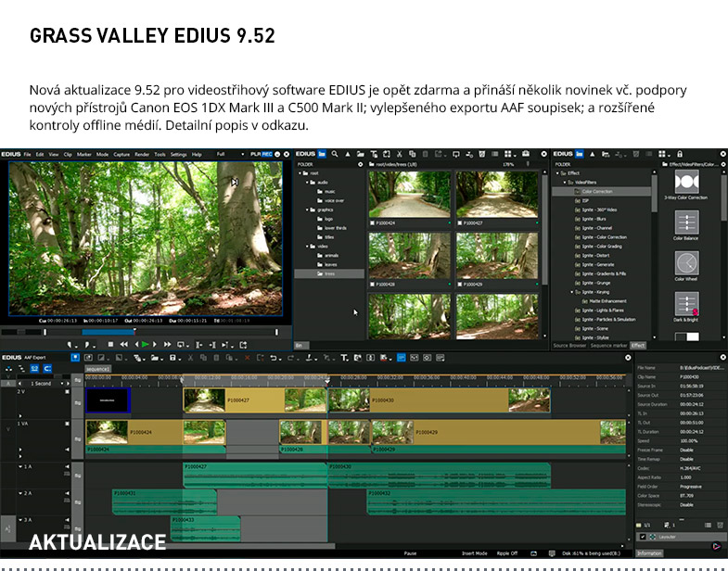Image resolution: width=728 pixels, height=571 pixels.
Task: Select the Ignite - Blurs effect folder
Action: (590, 219)
